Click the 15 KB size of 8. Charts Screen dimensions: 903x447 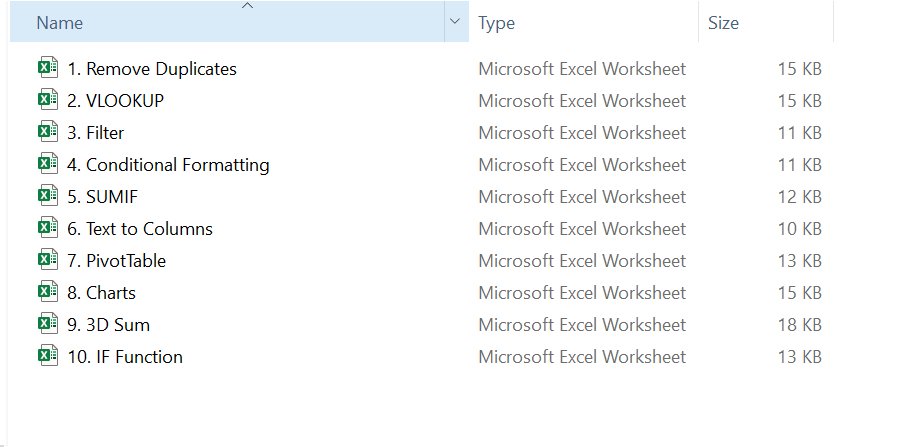point(799,293)
